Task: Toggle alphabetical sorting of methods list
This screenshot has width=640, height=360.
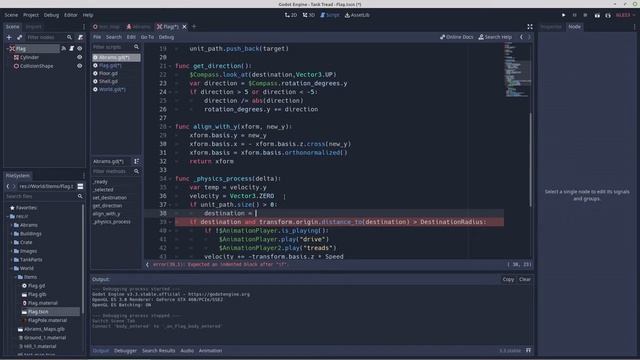Action: point(136,161)
